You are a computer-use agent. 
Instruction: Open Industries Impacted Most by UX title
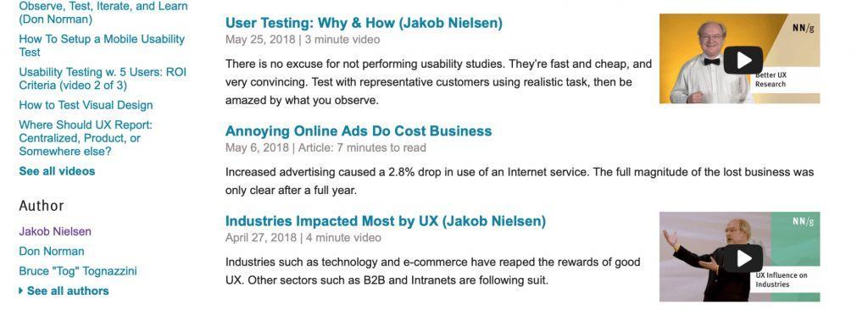click(386, 221)
